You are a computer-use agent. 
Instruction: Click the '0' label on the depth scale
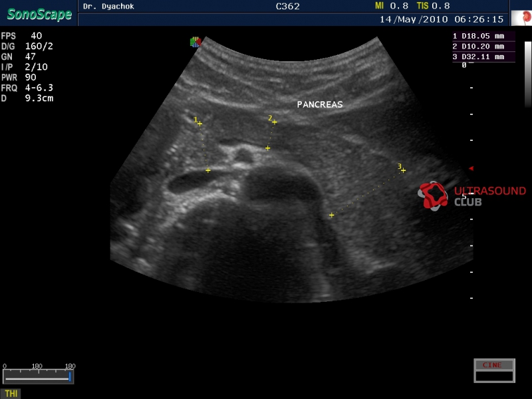(464, 65)
